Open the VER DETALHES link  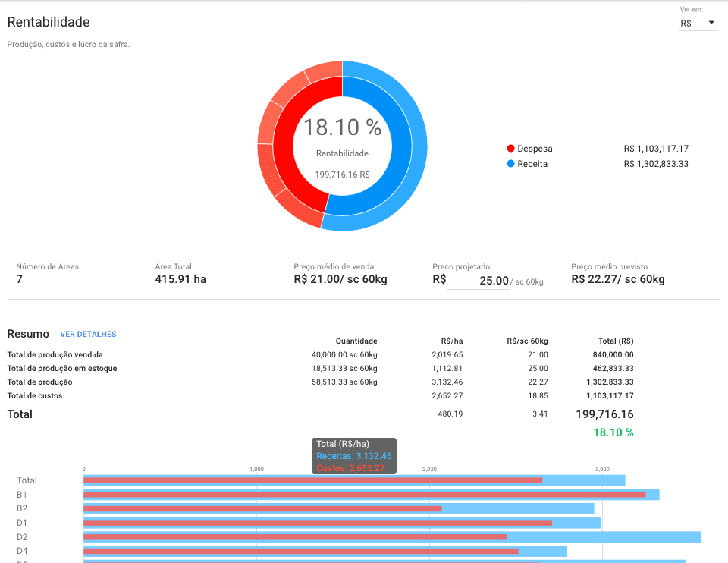coord(88,334)
